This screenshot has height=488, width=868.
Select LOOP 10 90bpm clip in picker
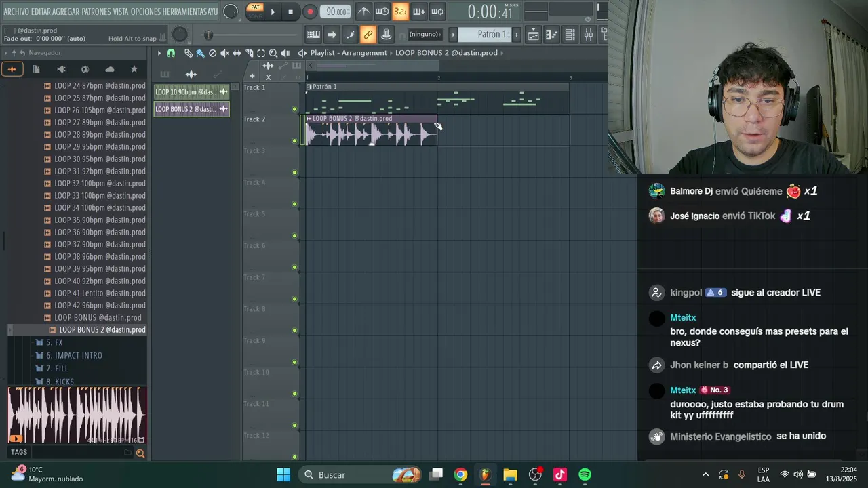[191, 92]
